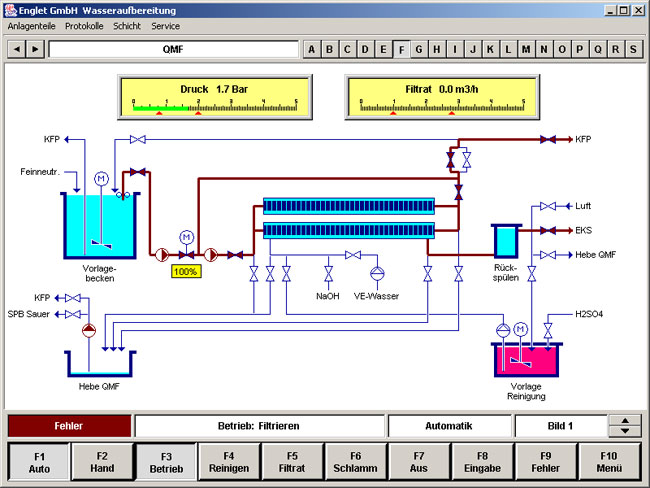Click the VE-Wasser pump symbol
The height and width of the screenshot is (488, 650).
[377, 273]
